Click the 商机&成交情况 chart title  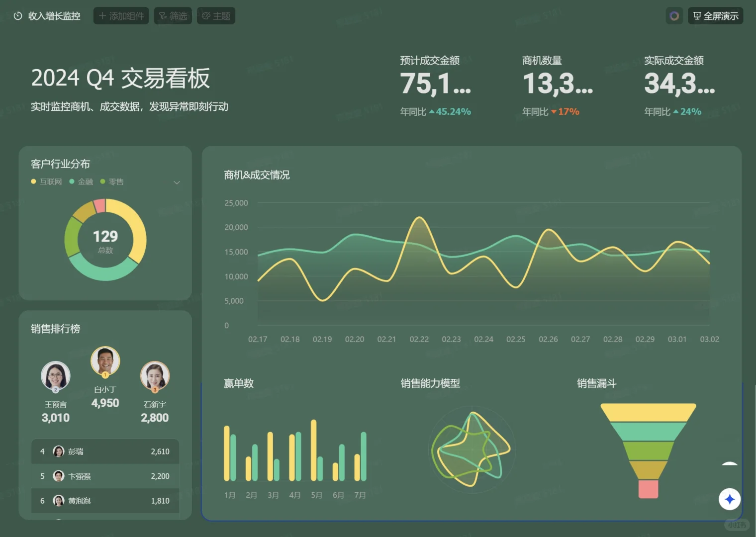click(257, 175)
